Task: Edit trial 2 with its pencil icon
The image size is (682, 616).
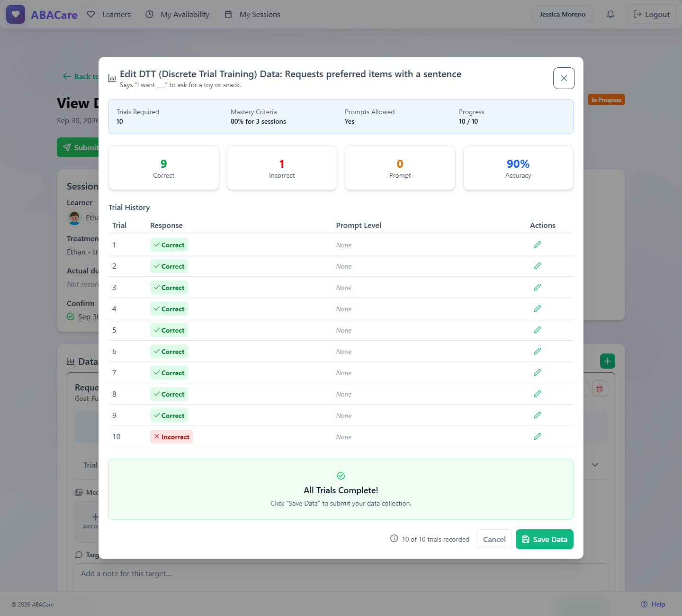Action: [537, 266]
